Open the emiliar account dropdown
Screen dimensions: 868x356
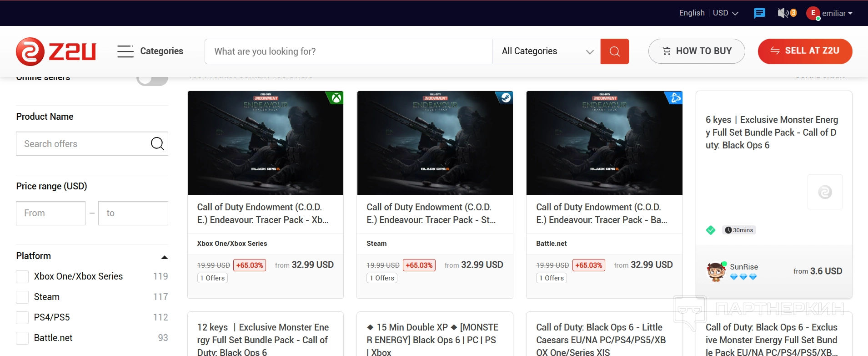click(837, 13)
